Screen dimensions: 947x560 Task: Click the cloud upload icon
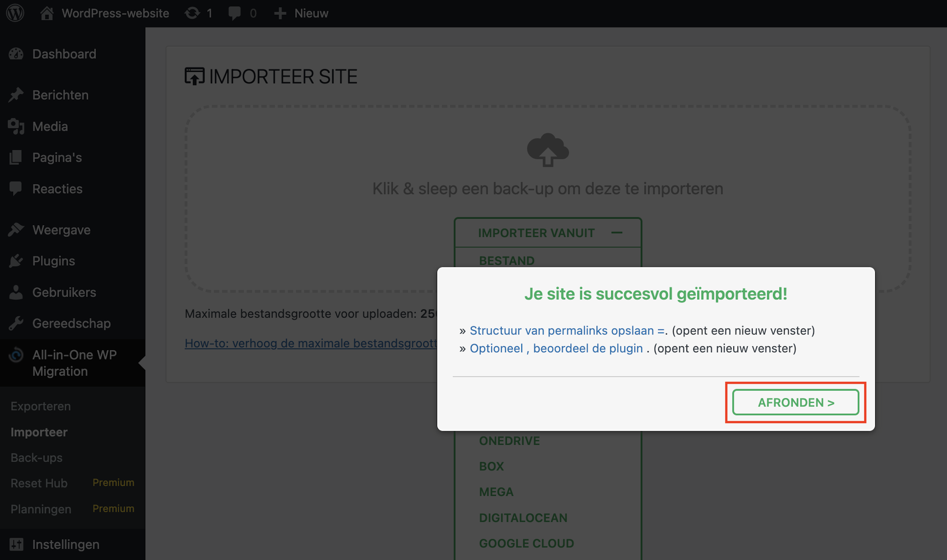[x=548, y=150]
